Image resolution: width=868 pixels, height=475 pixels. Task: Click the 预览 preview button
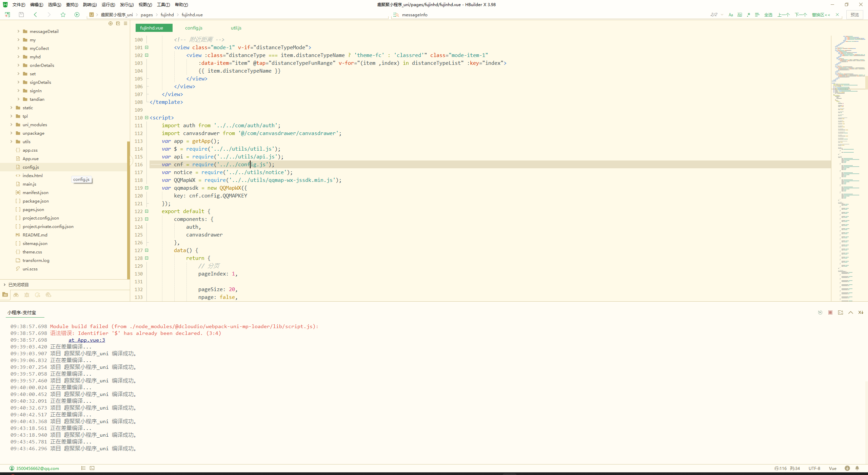pyautogui.click(x=855, y=15)
